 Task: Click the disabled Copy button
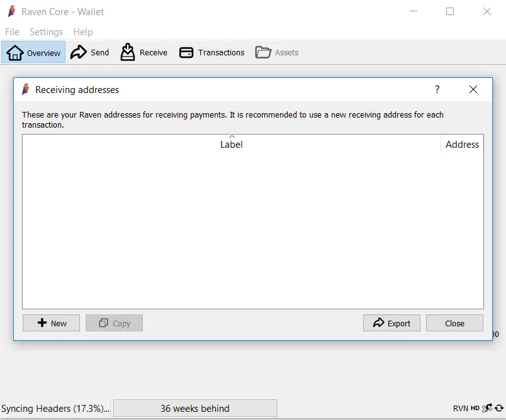pyautogui.click(x=115, y=323)
